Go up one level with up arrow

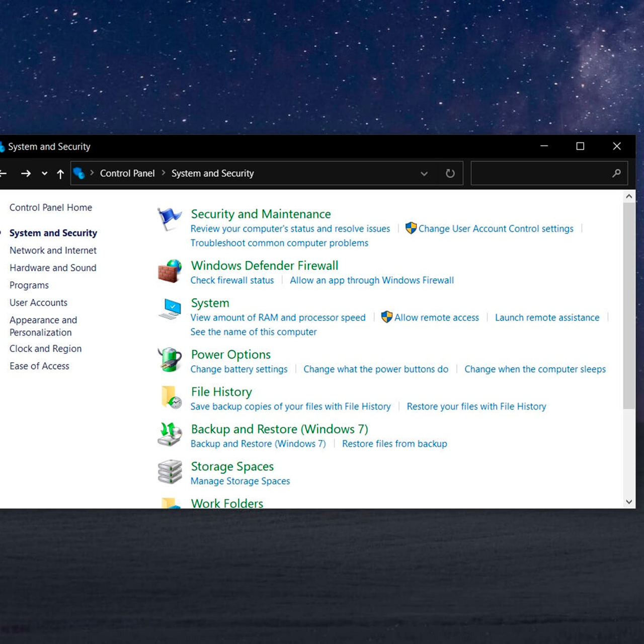pyautogui.click(x=60, y=174)
